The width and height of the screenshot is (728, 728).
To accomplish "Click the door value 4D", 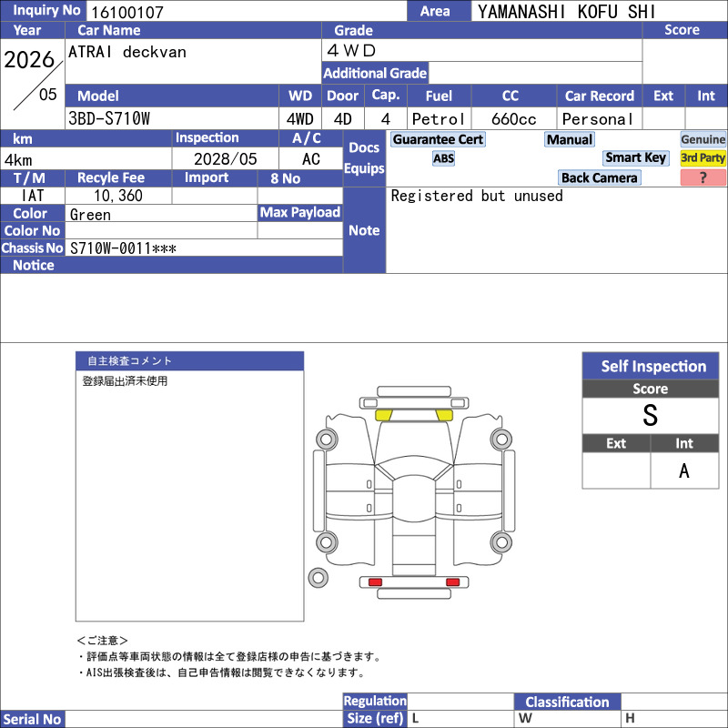I will [343, 119].
